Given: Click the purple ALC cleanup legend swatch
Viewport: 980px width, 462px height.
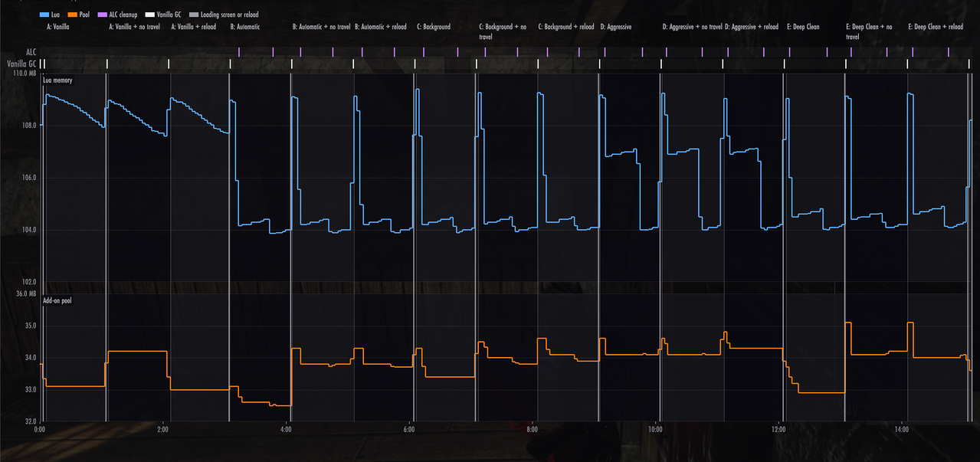Looking at the screenshot, I should click(103, 15).
